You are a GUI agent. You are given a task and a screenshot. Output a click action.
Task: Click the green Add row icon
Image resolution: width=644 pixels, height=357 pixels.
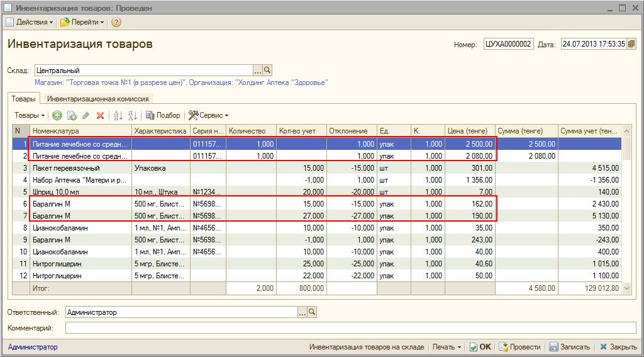point(57,115)
